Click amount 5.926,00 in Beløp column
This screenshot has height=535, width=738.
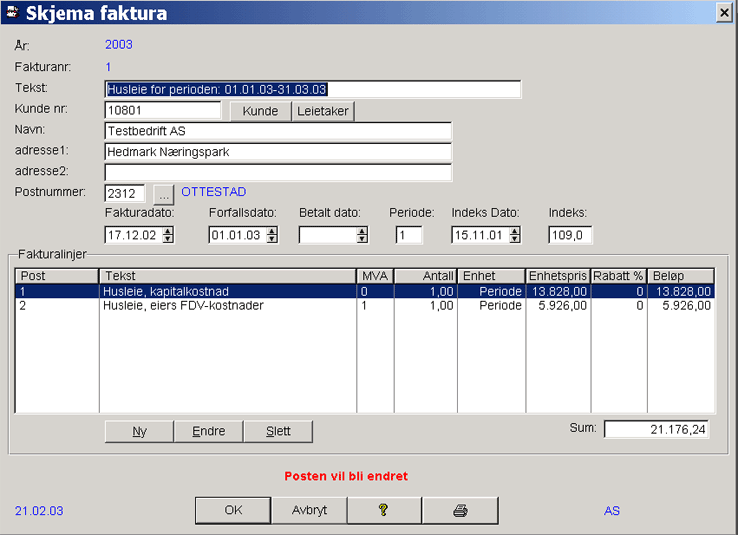click(686, 305)
